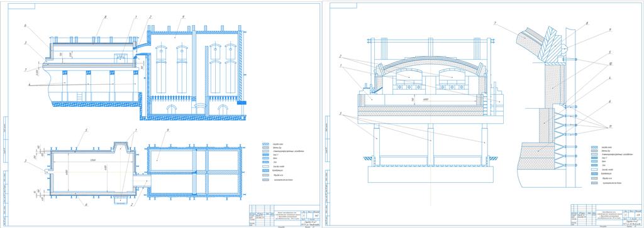
Task: Select the white empty swatch in the right sheet's legend
Action: point(594,170)
